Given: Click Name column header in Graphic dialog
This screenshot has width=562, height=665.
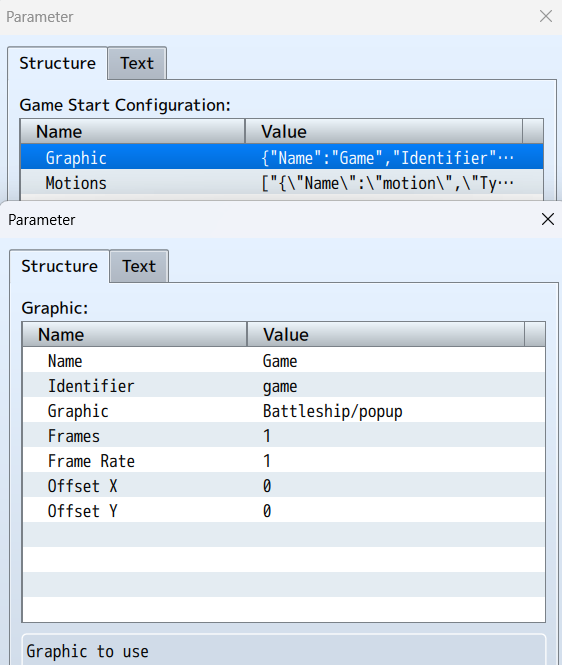Looking at the screenshot, I should (x=135, y=334).
